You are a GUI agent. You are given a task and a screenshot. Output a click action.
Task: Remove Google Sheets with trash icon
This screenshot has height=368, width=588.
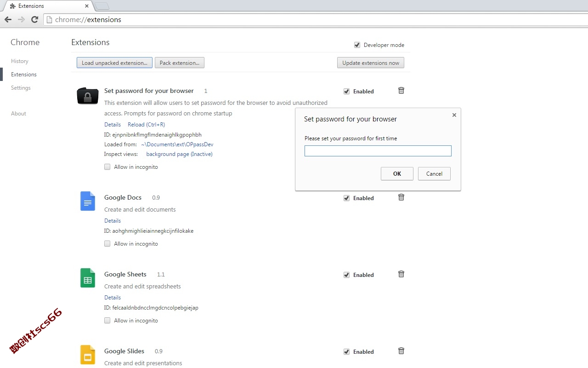[x=401, y=274]
